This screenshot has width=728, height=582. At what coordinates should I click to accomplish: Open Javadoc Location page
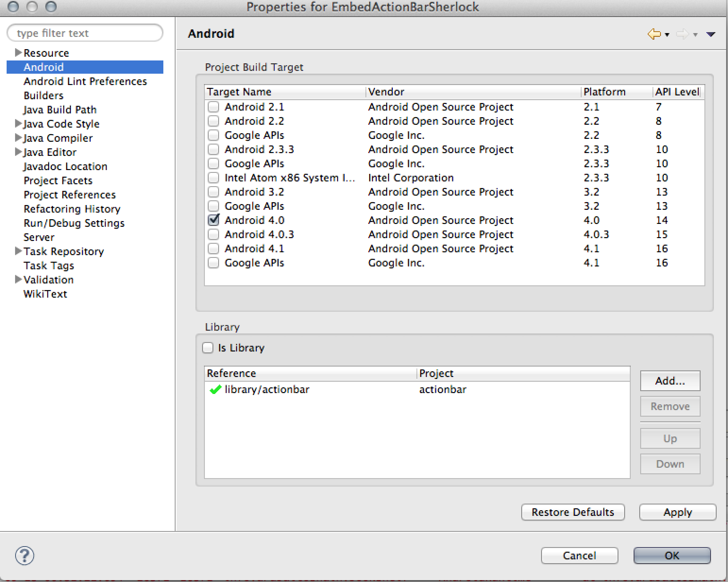pyautogui.click(x=65, y=166)
